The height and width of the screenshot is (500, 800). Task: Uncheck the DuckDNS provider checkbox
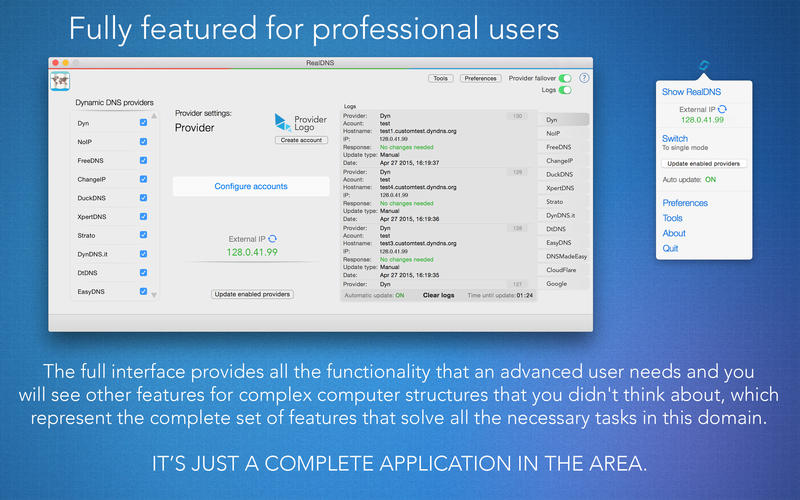pos(143,197)
